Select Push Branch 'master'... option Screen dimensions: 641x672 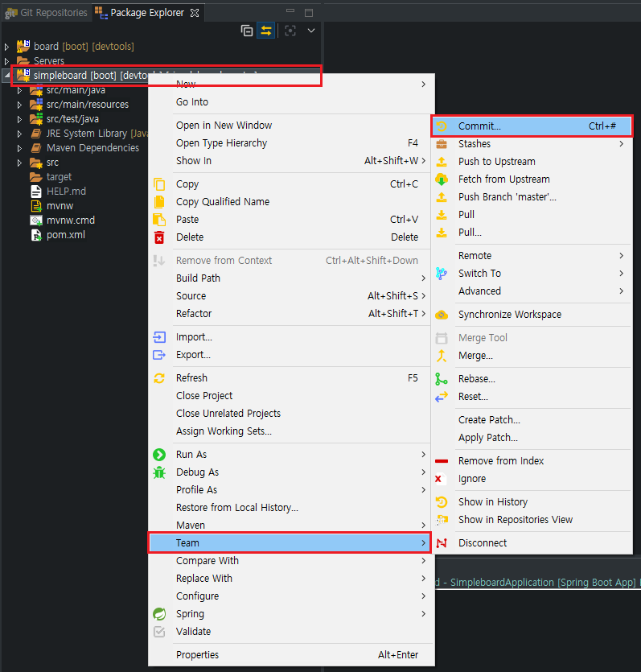click(x=532, y=197)
